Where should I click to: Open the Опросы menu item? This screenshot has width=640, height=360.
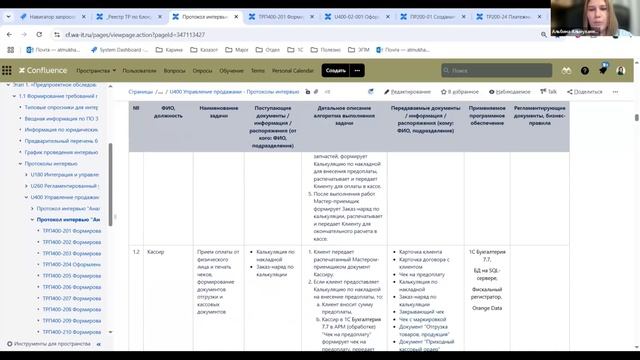click(x=202, y=71)
